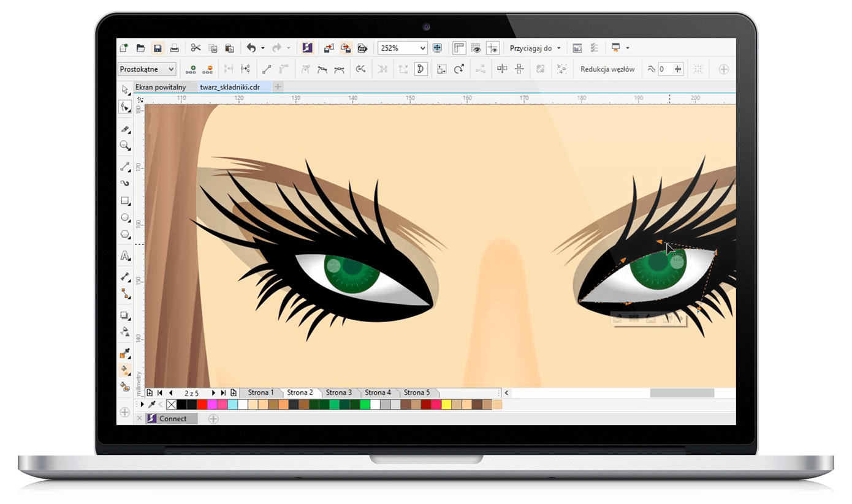Click the curve smoothness value field
Image resolution: width=852 pixels, height=504 pixels.
(665, 69)
